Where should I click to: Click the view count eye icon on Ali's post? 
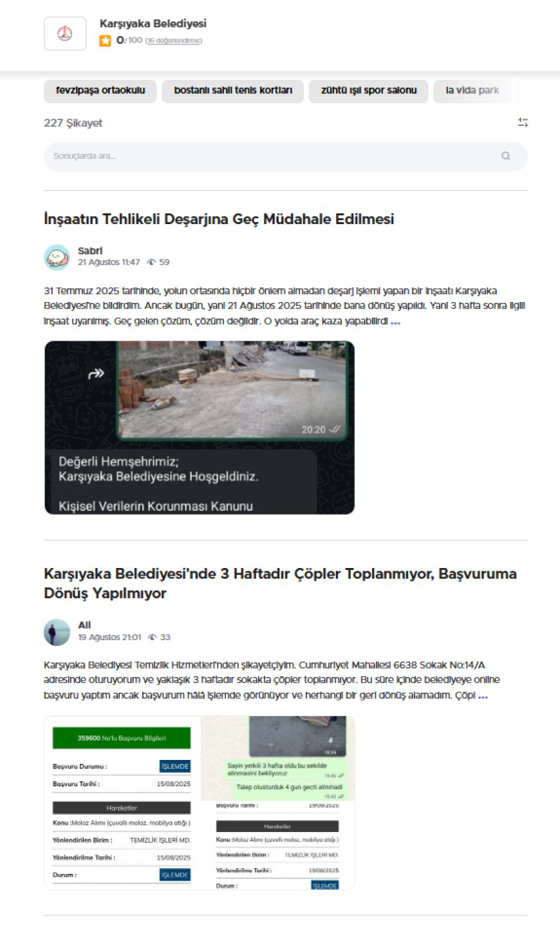pyautogui.click(x=153, y=638)
